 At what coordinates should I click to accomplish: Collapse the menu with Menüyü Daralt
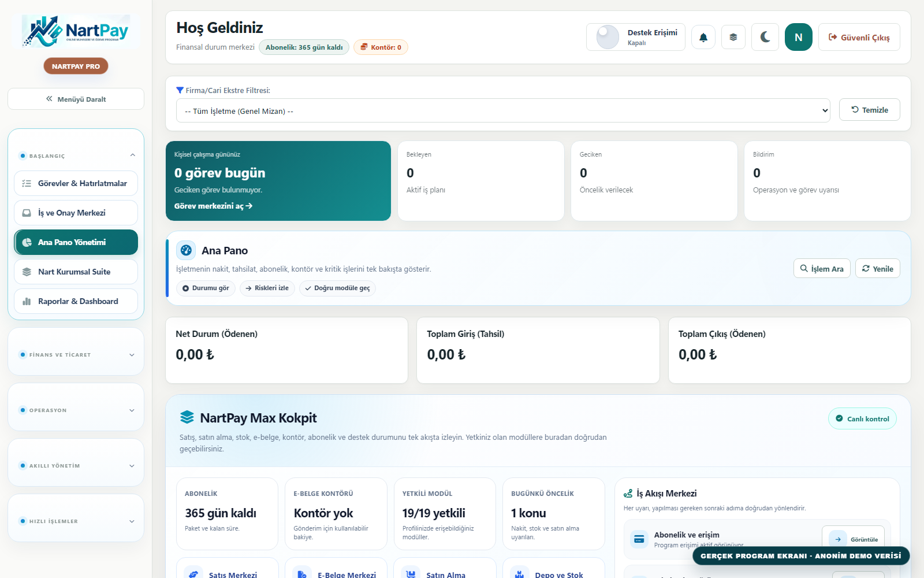76,99
